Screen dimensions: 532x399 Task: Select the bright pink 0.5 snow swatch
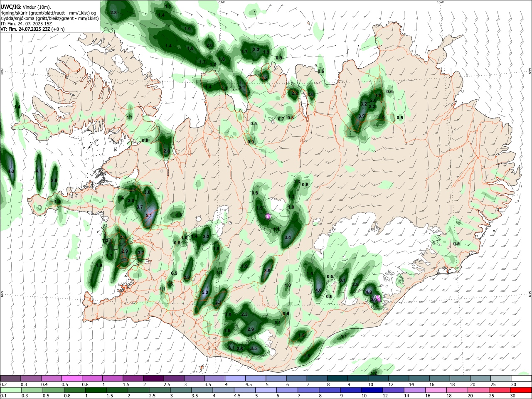[x=72, y=378]
